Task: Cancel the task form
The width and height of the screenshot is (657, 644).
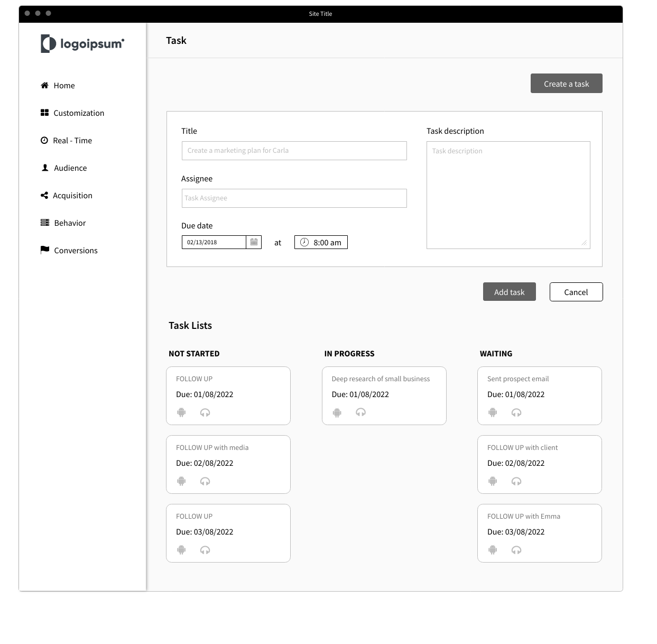Action: [576, 292]
